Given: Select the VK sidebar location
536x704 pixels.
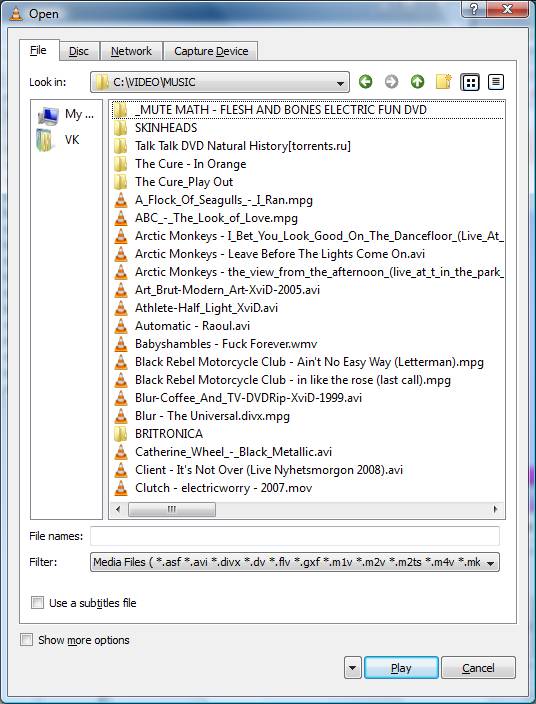Looking at the screenshot, I should [x=58, y=140].
